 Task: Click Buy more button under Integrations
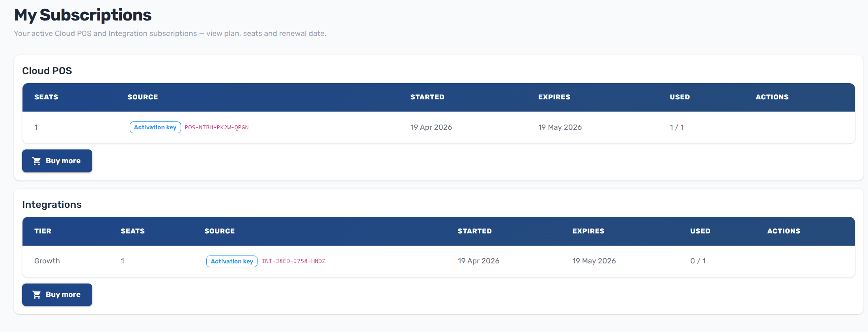point(57,295)
